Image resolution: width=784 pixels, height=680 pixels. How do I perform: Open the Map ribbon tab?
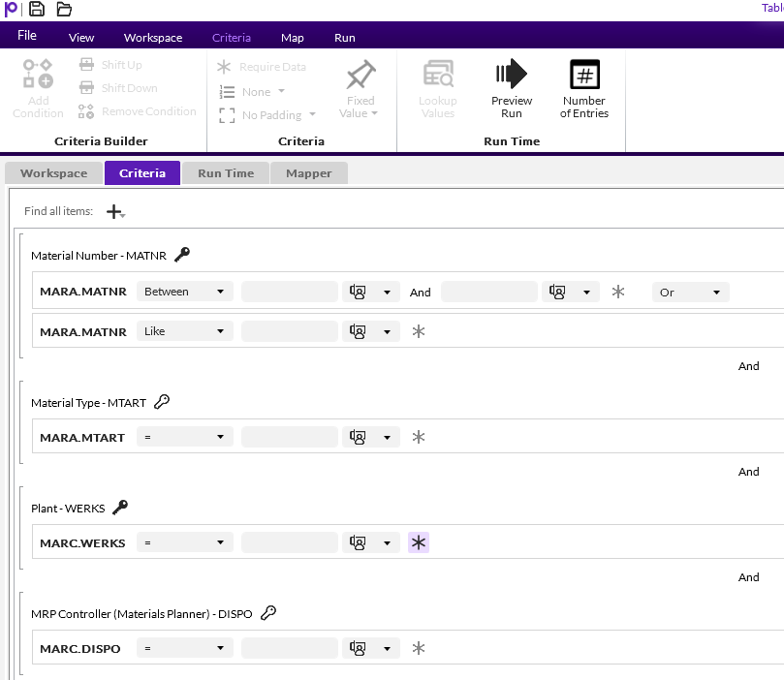(293, 38)
